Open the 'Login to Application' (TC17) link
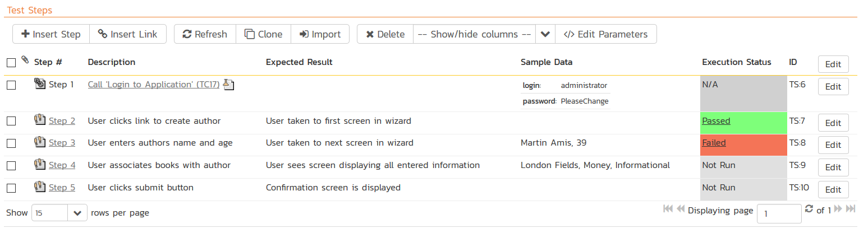Screen dimensions: 868x233 coord(154,85)
